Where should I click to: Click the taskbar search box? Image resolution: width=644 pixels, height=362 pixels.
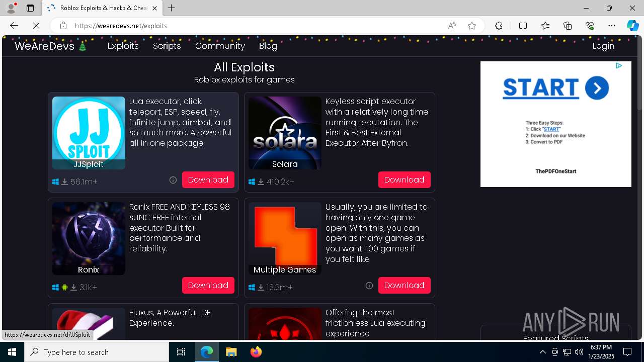click(x=97, y=352)
